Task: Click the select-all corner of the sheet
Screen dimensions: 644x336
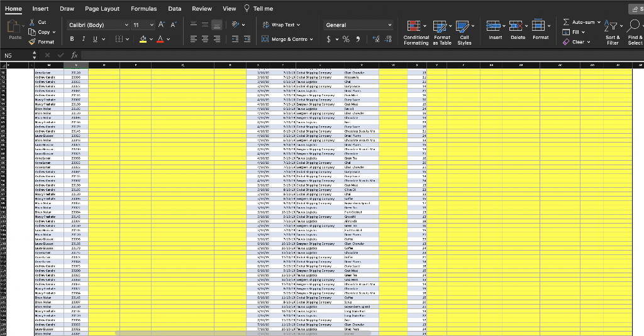Action: (3, 65)
